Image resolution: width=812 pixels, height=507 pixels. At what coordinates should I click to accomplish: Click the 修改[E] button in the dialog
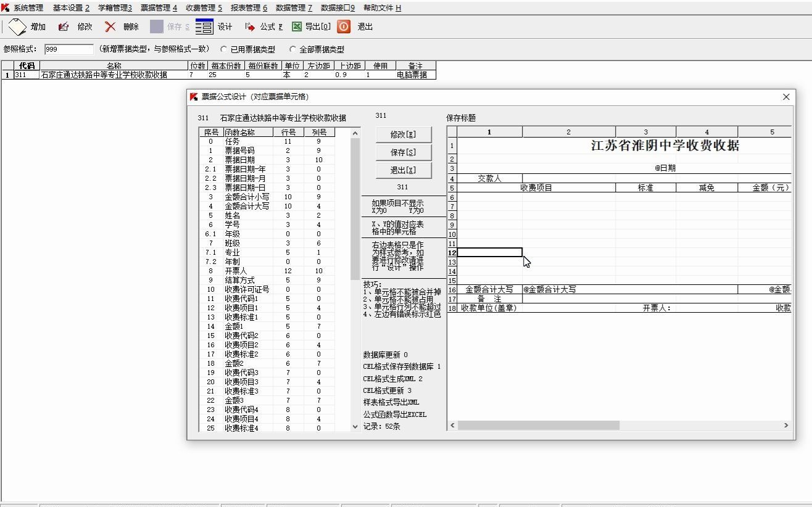pyautogui.click(x=404, y=134)
